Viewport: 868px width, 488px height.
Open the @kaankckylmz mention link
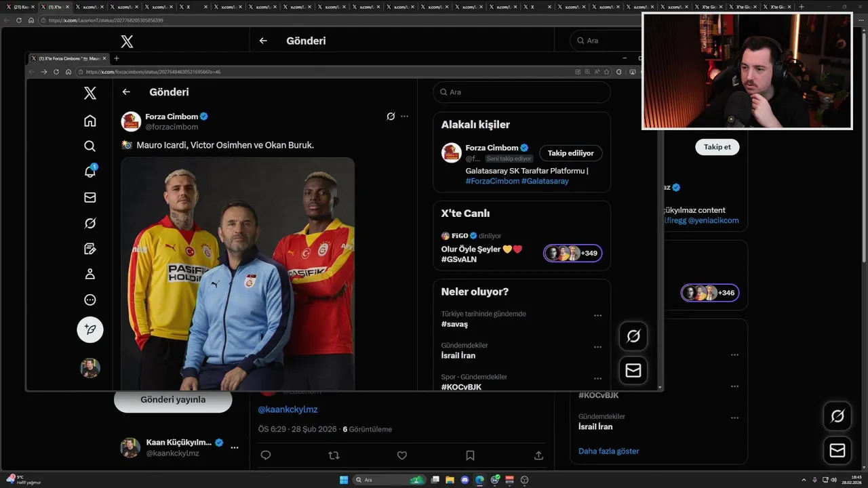288,409
